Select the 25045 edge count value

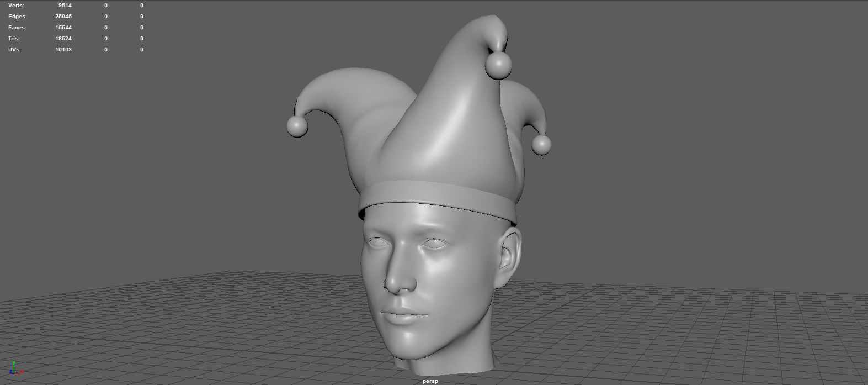(x=63, y=16)
